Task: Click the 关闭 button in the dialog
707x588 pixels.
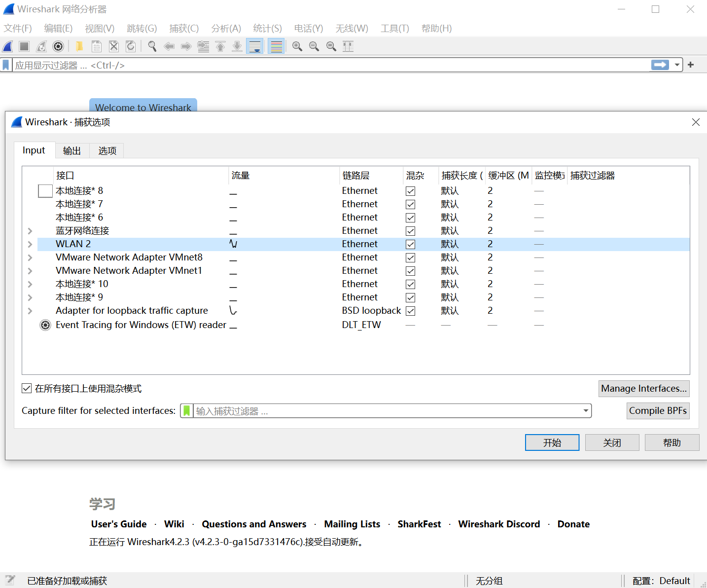Action: [612, 442]
